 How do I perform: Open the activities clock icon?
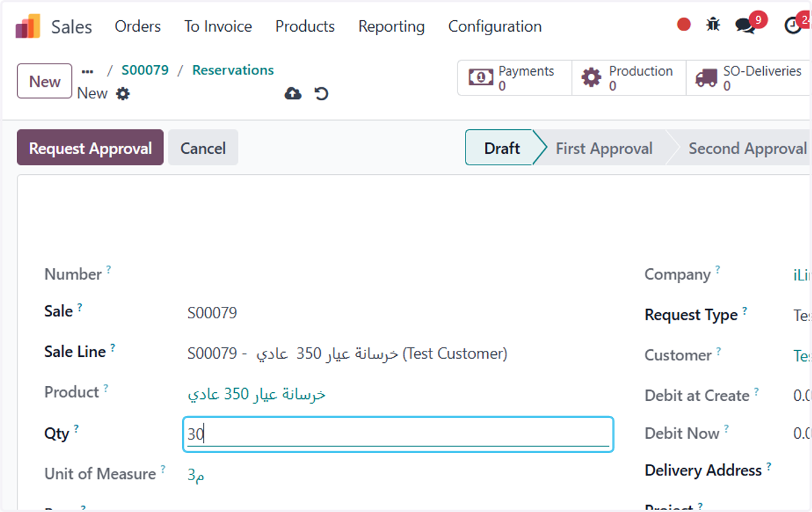point(792,26)
